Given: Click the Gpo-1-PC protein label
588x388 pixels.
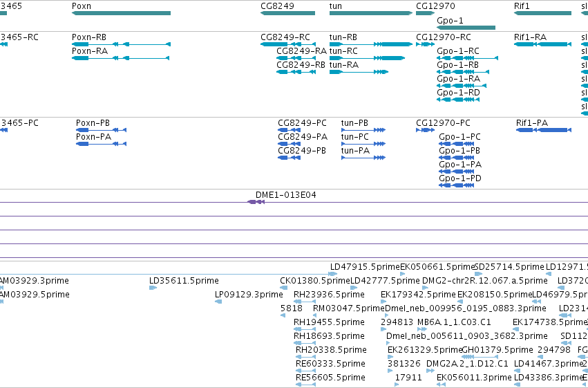Looking at the screenshot, I should pyautogui.click(x=459, y=137).
